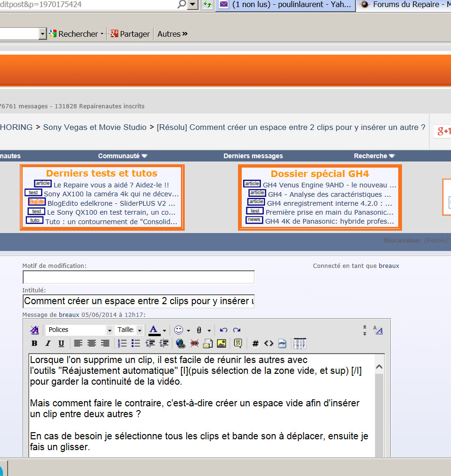Insert a hyperlink with globe icon

click(180, 344)
